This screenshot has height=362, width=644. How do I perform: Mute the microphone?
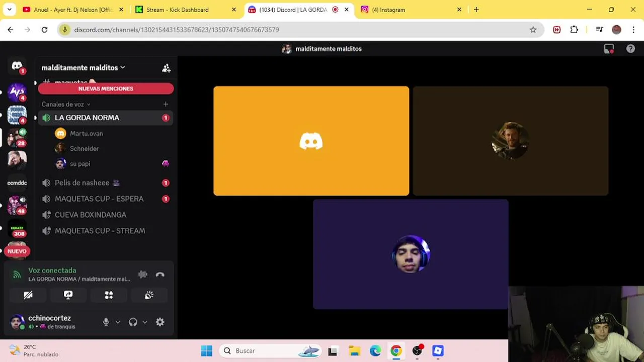coord(106,322)
